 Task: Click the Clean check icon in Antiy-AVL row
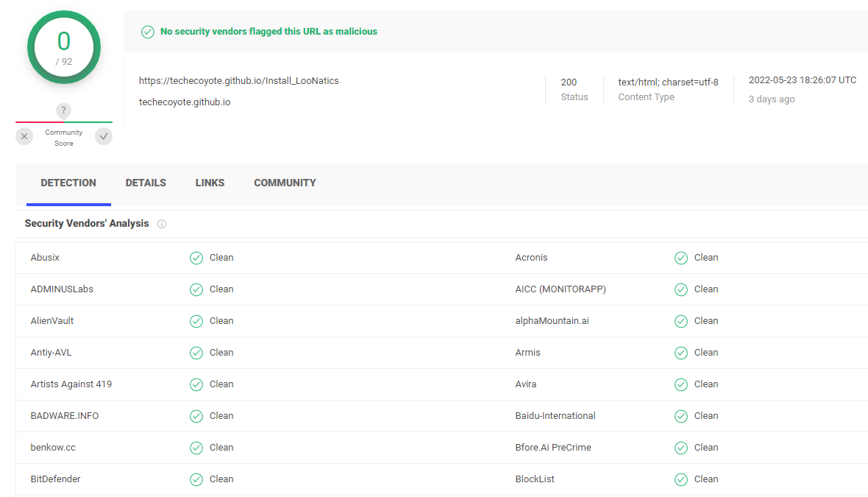(196, 353)
